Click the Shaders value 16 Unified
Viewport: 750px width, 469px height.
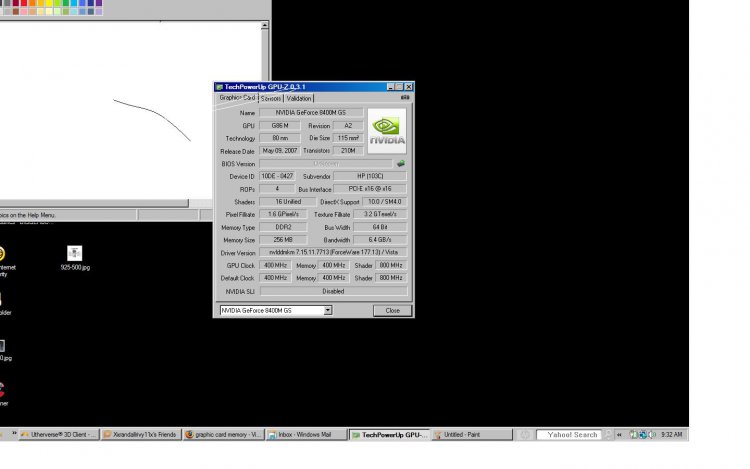tap(287, 202)
